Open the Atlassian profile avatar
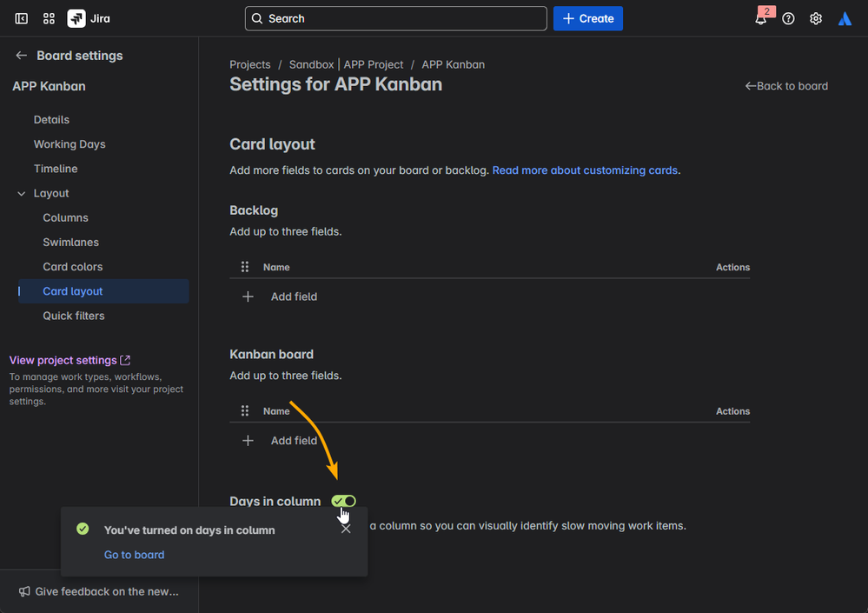 coord(845,19)
